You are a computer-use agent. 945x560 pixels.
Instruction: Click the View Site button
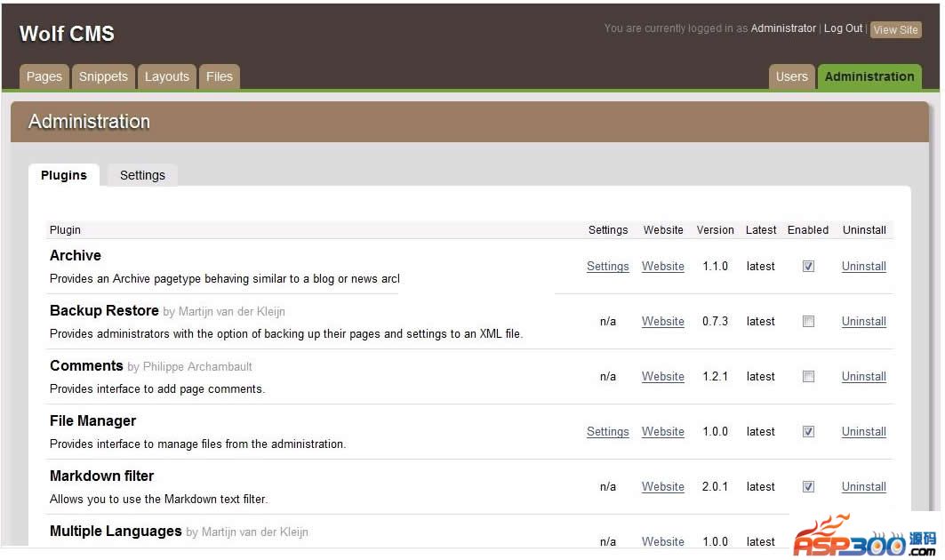point(895,29)
